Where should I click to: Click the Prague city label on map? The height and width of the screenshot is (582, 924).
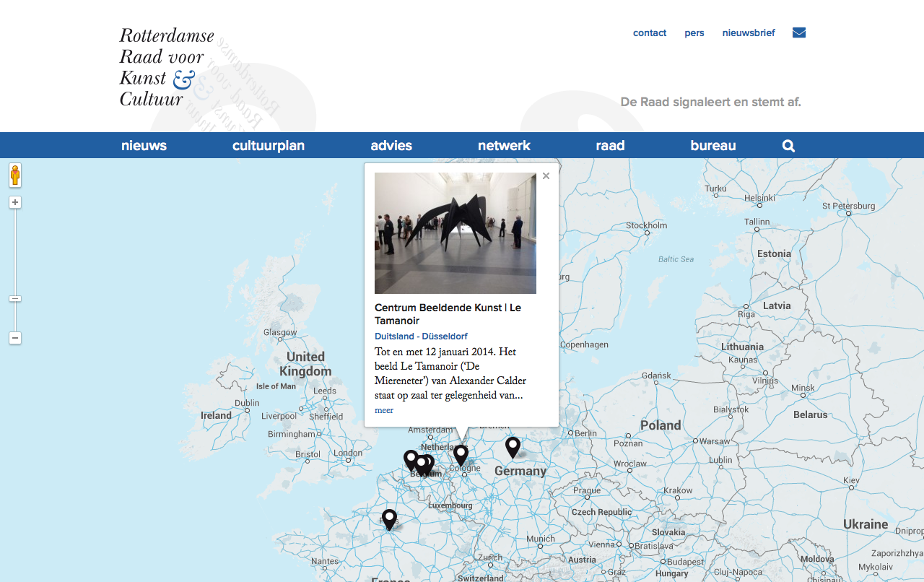pyautogui.click(x=587, y=491)
